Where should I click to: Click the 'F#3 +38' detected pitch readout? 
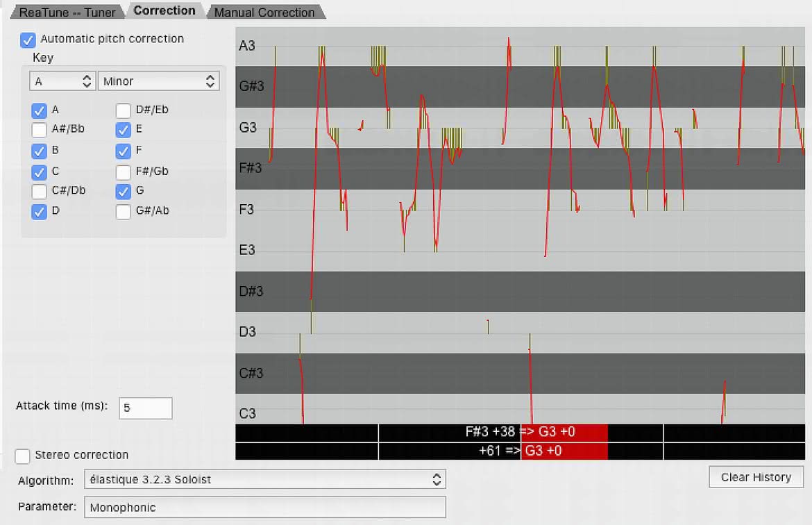[490, 432]
